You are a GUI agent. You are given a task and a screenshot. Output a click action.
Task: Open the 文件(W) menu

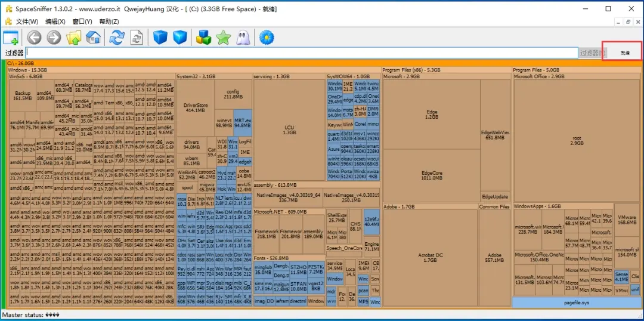[27, 22]
